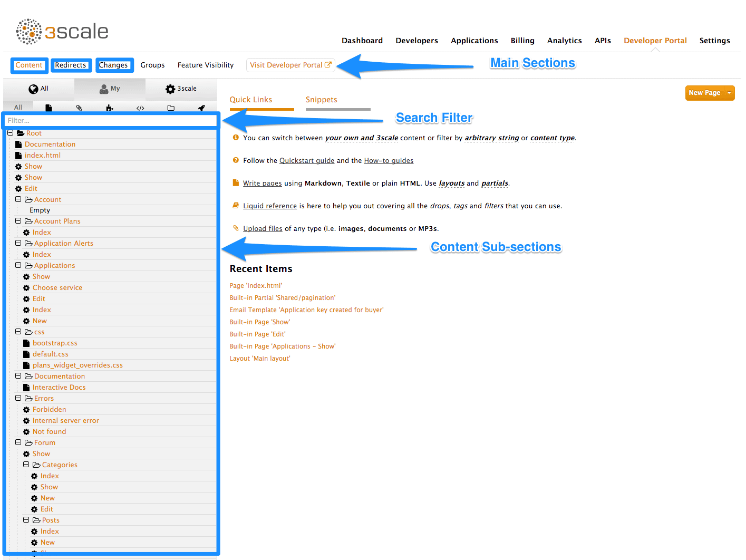Open the Redirects section
The image size is (746, 560).
[x=71, y=65]
